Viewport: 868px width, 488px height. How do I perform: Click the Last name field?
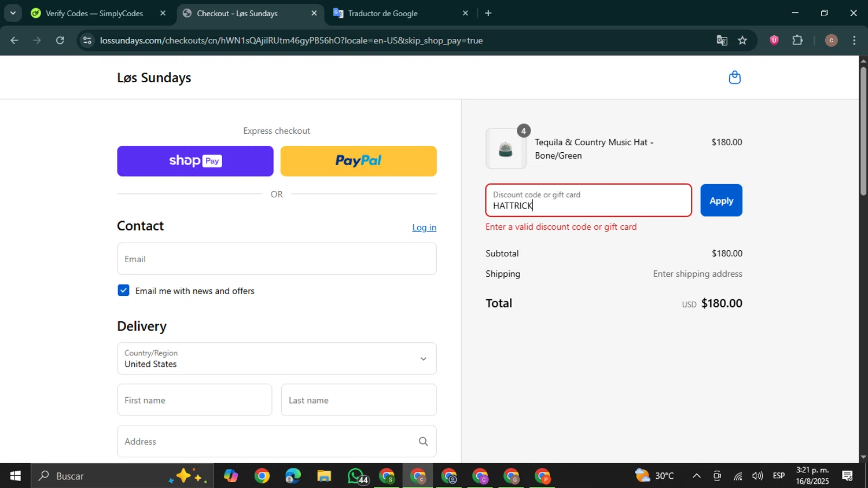[x=359, y=400]
